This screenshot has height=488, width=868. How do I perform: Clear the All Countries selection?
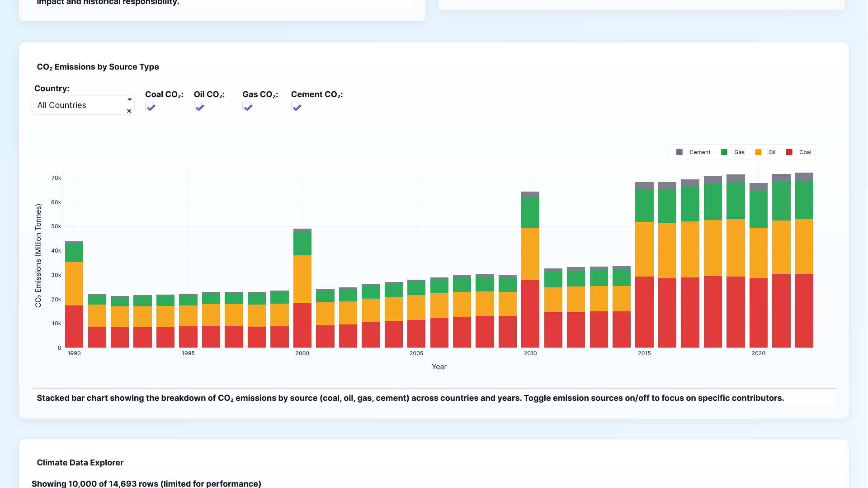[129, 111]
